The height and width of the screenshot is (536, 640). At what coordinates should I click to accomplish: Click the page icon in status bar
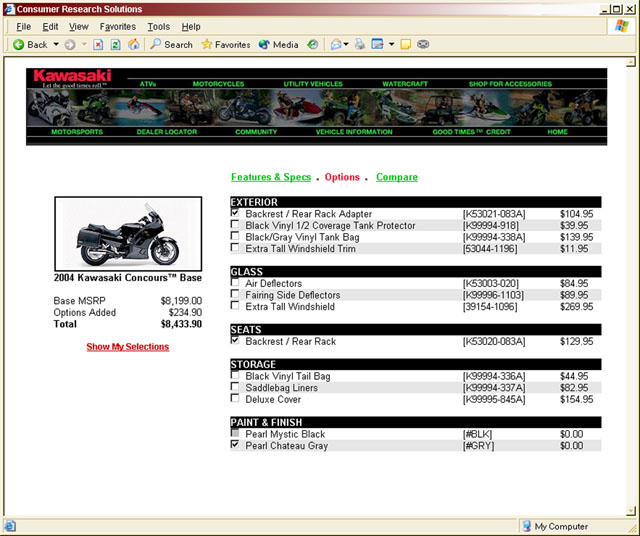(x=10, y=526)
